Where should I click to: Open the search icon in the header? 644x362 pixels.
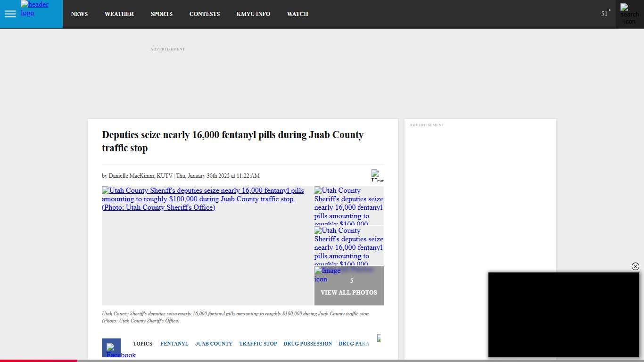(629, 14)
